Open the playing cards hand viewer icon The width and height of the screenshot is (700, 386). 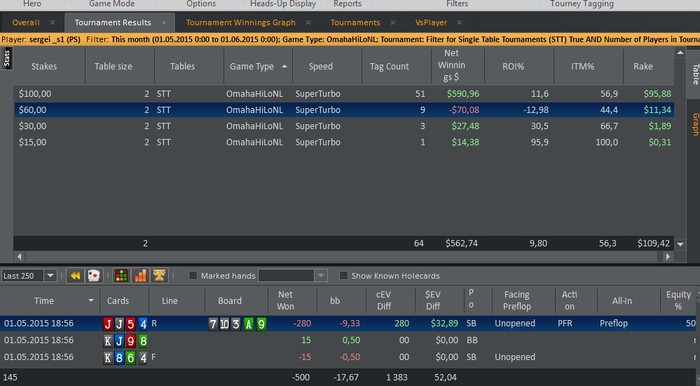94,276
